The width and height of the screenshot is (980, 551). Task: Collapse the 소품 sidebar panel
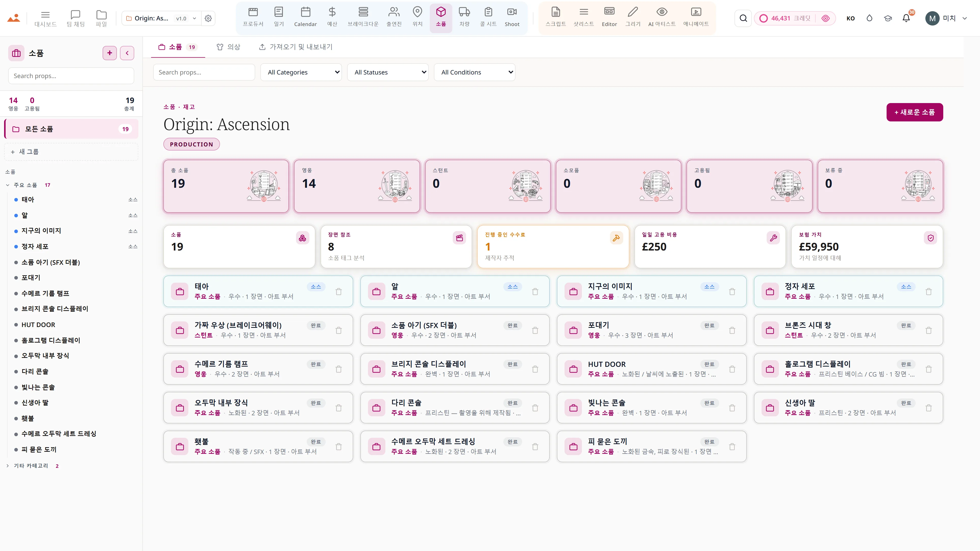127,53
